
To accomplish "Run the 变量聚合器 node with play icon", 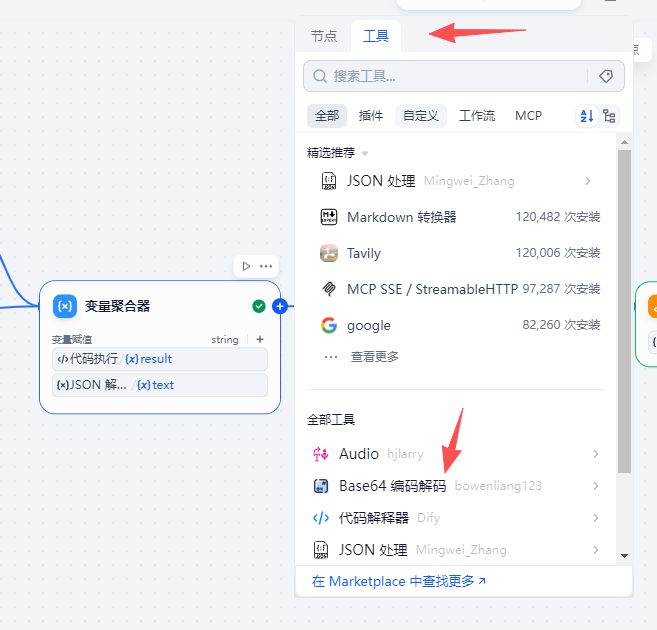I will 246,266.
